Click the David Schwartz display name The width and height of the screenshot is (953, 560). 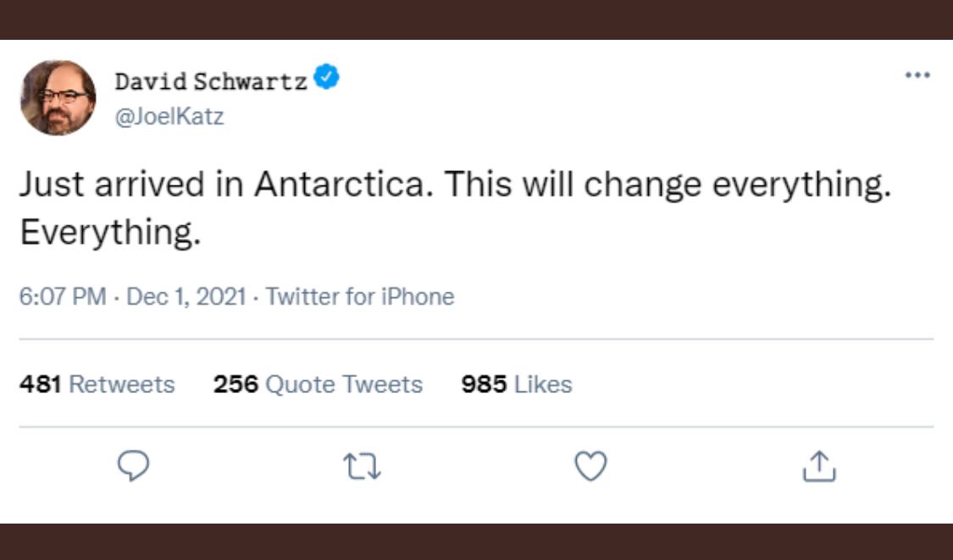tap(211, 82)
